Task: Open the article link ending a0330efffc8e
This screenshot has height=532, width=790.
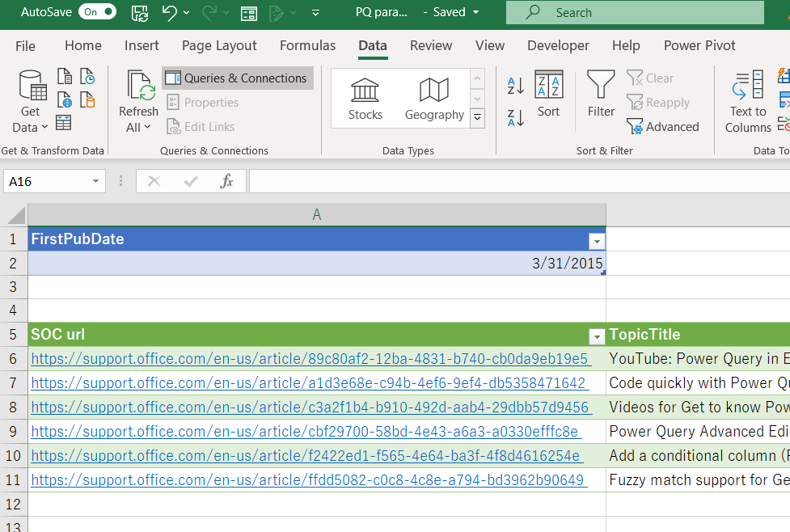Action: click(x=305, y=431)
